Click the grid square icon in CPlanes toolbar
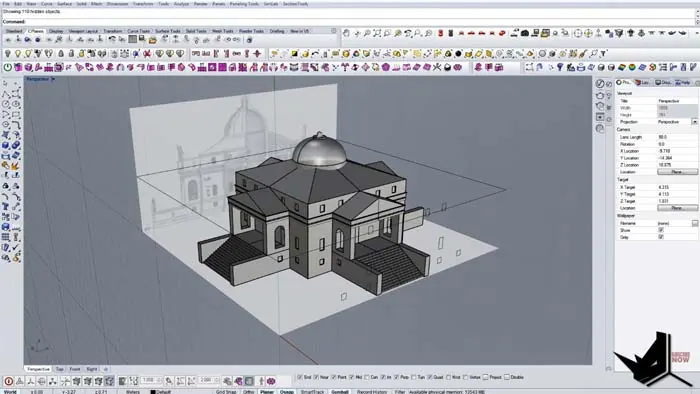700x394 pixels. click(133, 40)
